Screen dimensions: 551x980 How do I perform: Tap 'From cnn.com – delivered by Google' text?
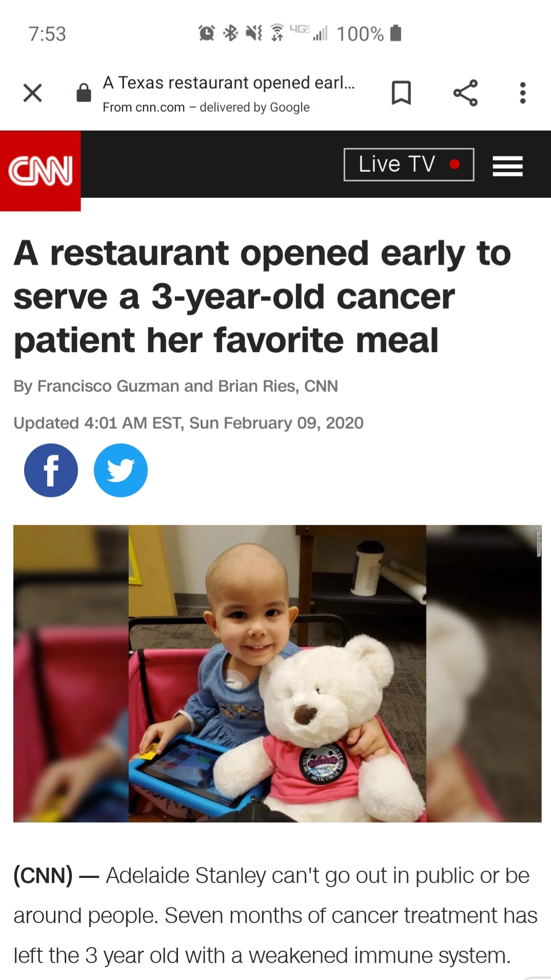coord(206,107)
